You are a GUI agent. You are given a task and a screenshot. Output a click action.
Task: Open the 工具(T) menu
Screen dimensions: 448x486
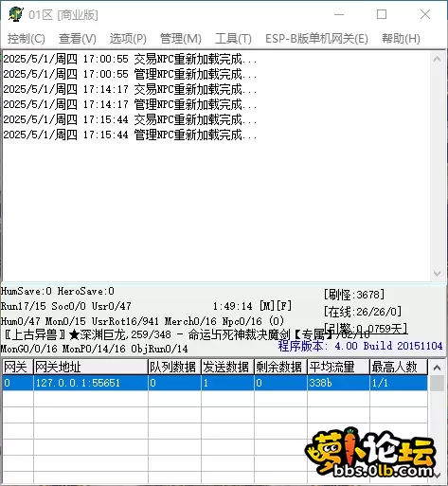(x=233, y=39)
